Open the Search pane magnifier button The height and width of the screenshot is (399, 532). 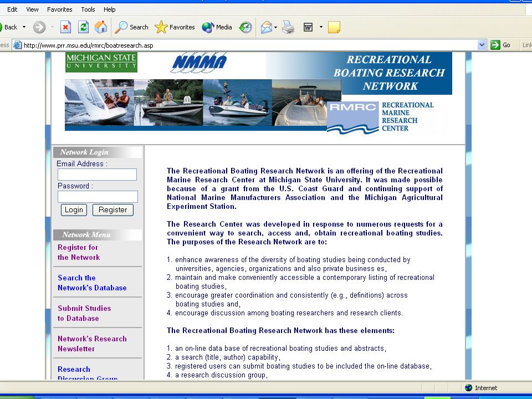pyautogui.click(x=131, y=27)
